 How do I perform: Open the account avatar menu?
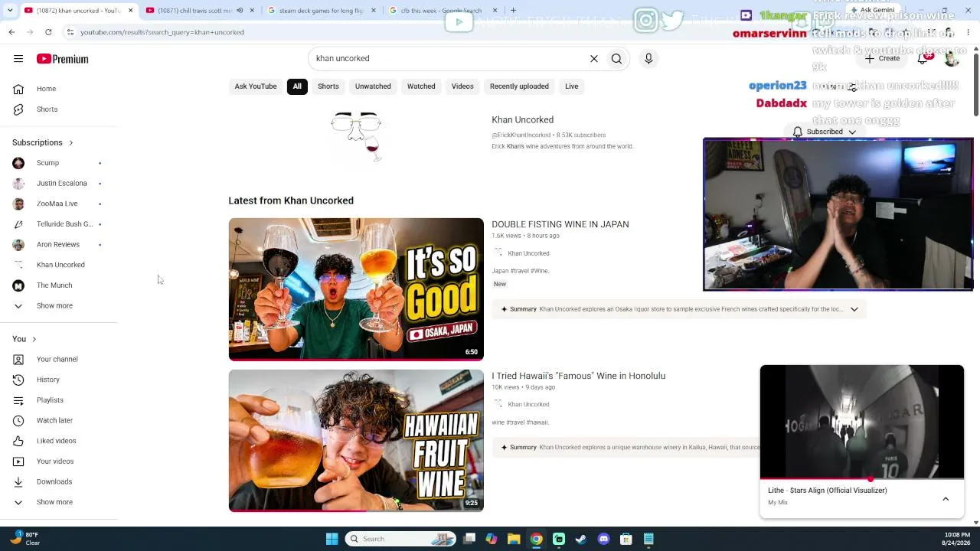click(952, 58)
